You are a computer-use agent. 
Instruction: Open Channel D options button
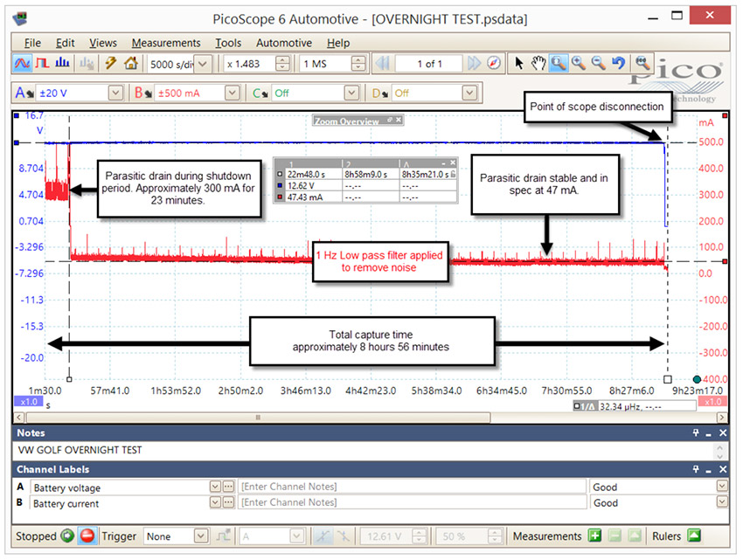click(381, 93)
